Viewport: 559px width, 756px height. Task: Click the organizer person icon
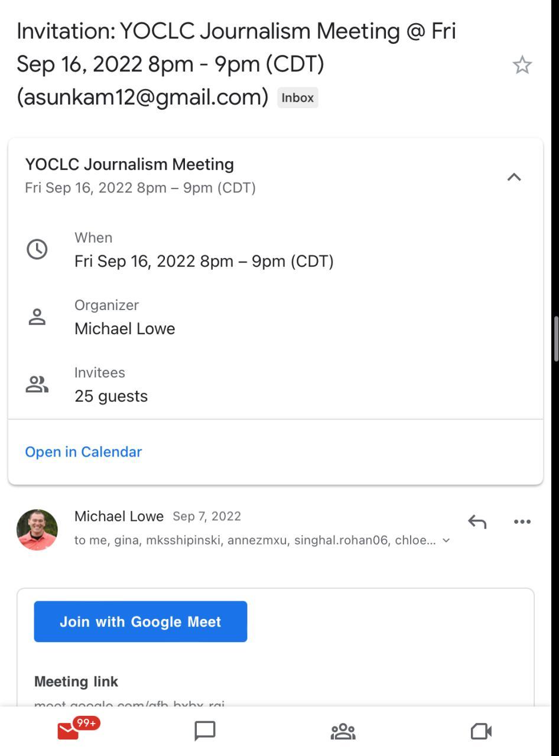37,317
